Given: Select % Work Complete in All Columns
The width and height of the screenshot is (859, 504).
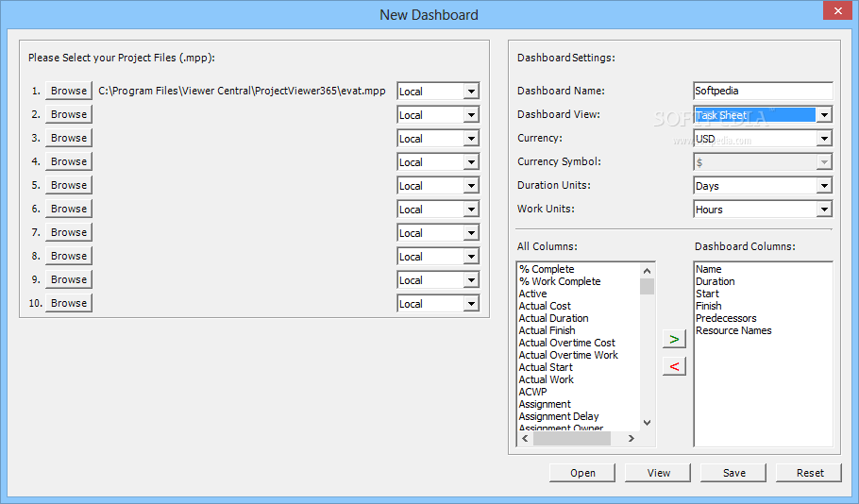Looking at the screenshot, I should click(x=560, y=281).
